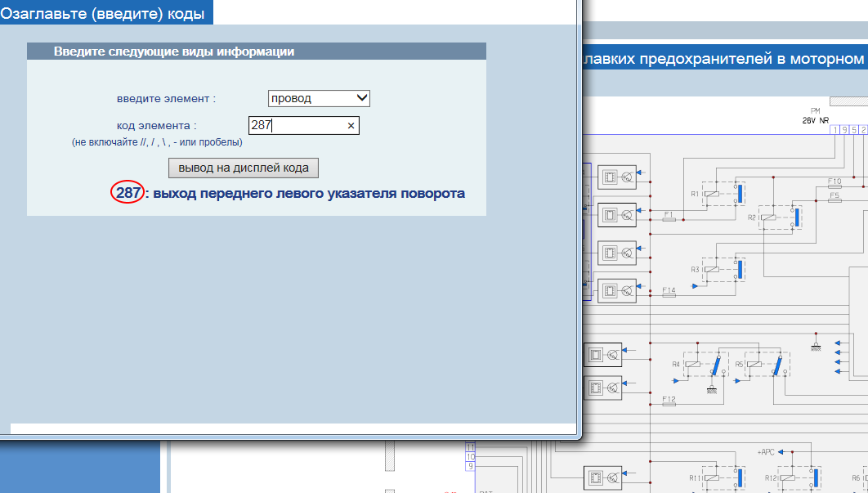Click the '+APC' label in the diagram
This screenshot has width=868, height=493.
(766, 452)
